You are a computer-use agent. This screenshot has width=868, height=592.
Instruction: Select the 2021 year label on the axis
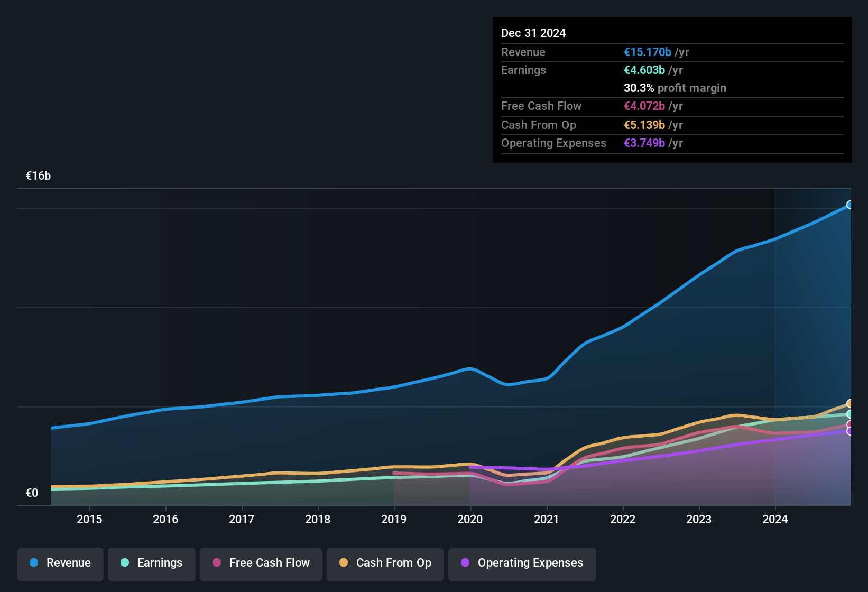547,519
